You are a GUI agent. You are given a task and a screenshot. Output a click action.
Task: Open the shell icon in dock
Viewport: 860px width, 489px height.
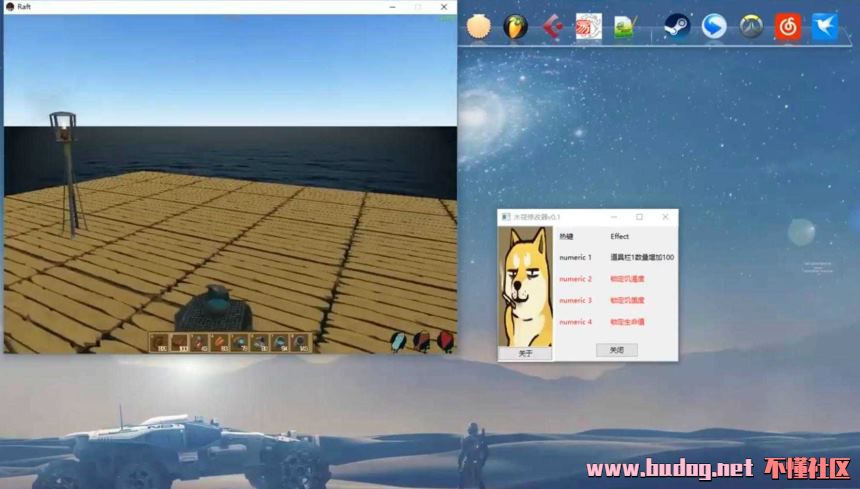(x=478, y=26)
